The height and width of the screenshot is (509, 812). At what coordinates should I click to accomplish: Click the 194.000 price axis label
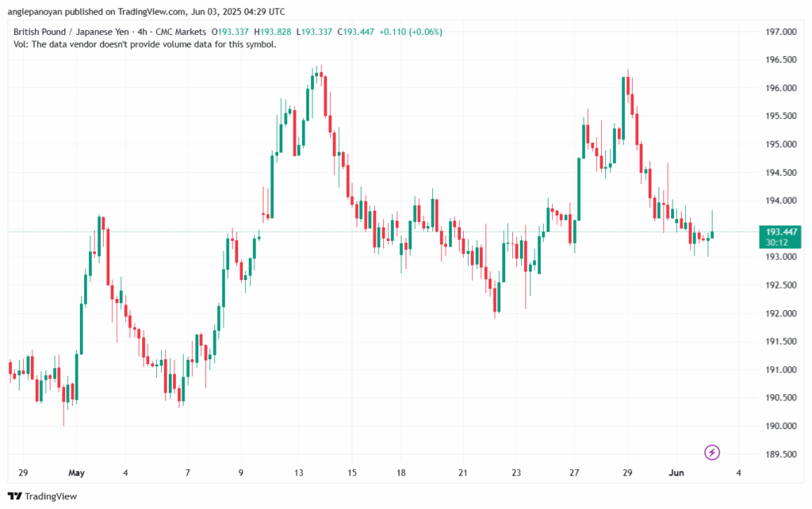(781, 201)
